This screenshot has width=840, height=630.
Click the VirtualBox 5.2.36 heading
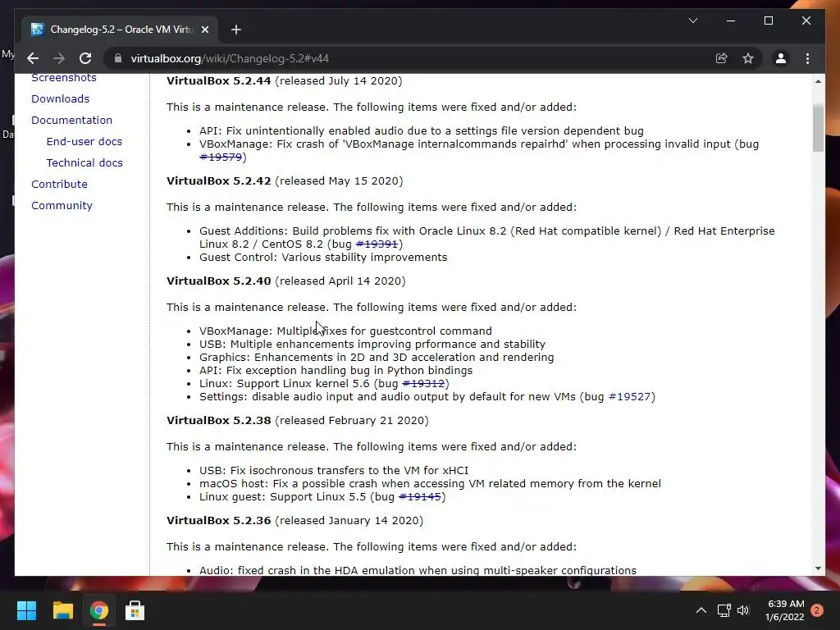218,521
